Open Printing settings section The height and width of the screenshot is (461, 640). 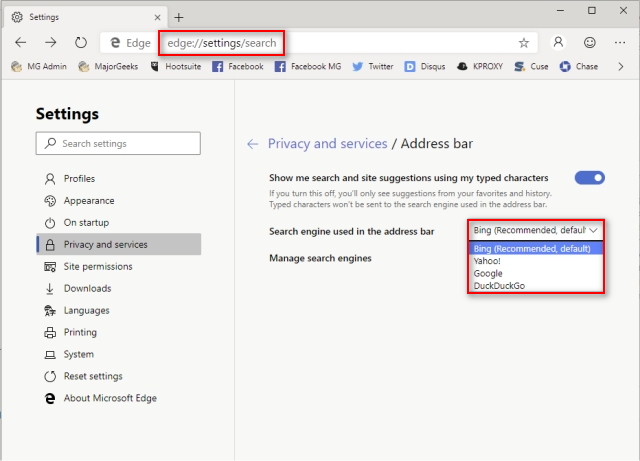pyautogui.click(x=118, y=332)
